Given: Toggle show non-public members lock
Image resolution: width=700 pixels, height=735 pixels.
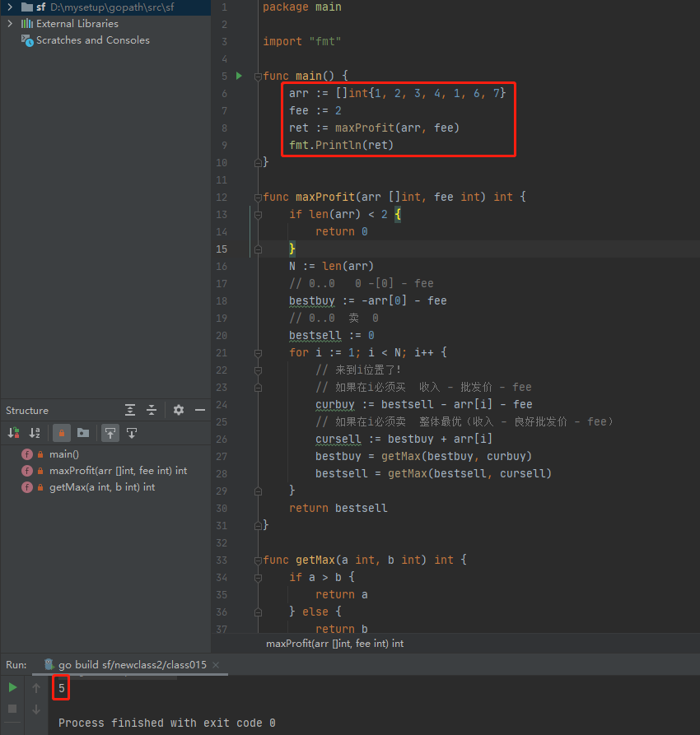Looking at the screenshot, I should (x=62, y=433).
